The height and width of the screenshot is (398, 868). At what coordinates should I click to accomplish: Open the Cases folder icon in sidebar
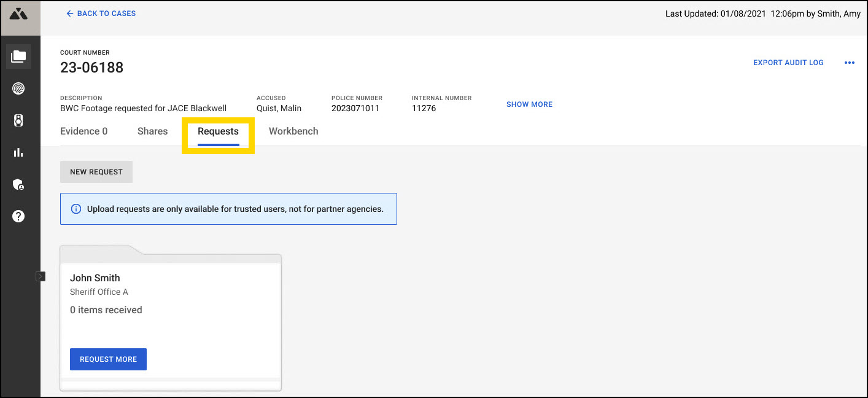[19, 56]
